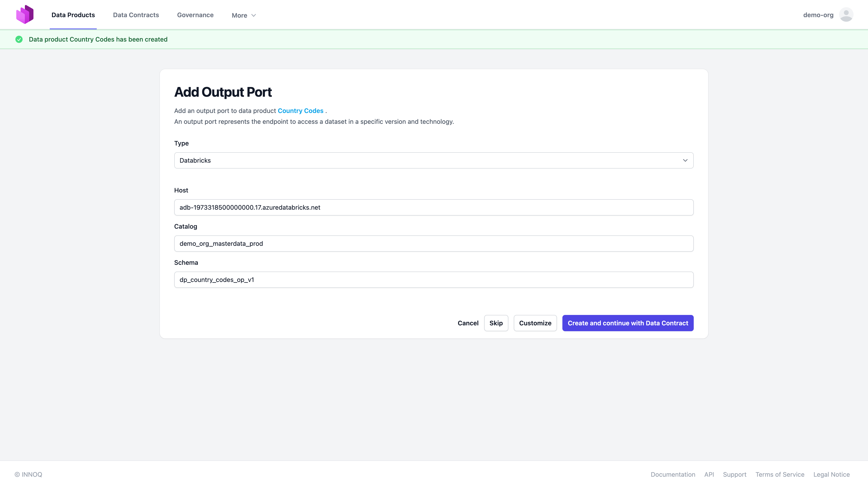Focus the Host input field
This screenshot has height=488, width=868.
[433, 207]
